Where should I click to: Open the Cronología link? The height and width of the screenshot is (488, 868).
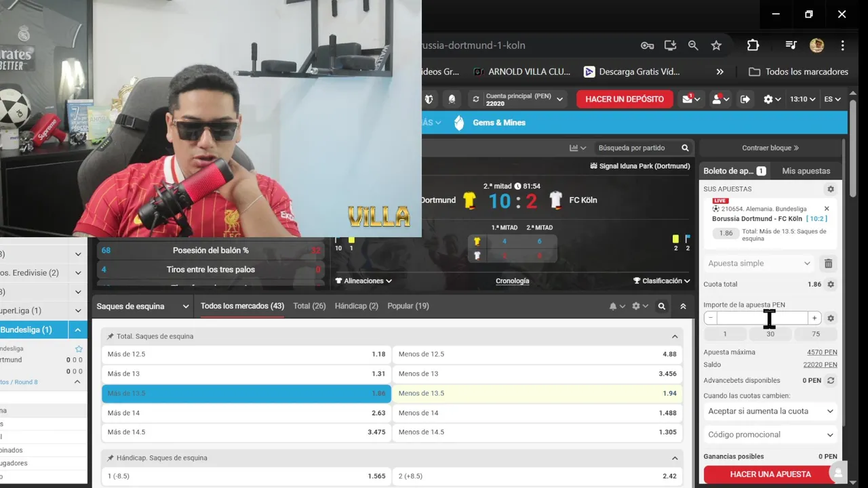(x=513, y=281)
